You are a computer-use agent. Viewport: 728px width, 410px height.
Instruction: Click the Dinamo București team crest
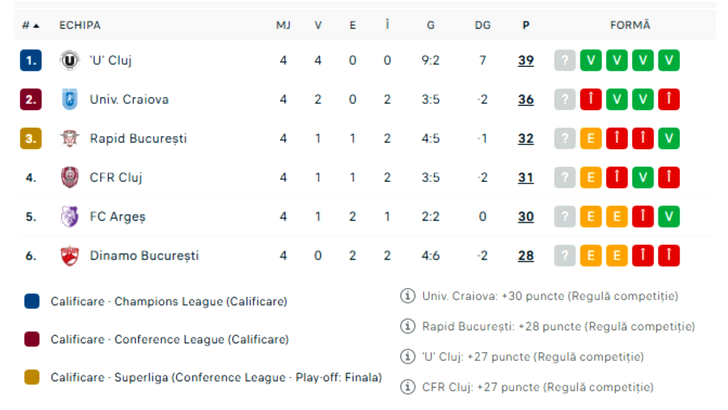point(69,256)
